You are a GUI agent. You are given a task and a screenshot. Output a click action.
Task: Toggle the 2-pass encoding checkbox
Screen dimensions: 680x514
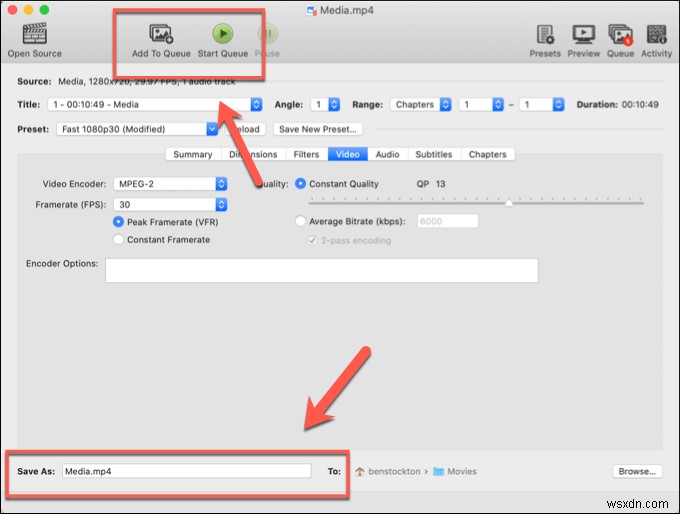(312, 241)
